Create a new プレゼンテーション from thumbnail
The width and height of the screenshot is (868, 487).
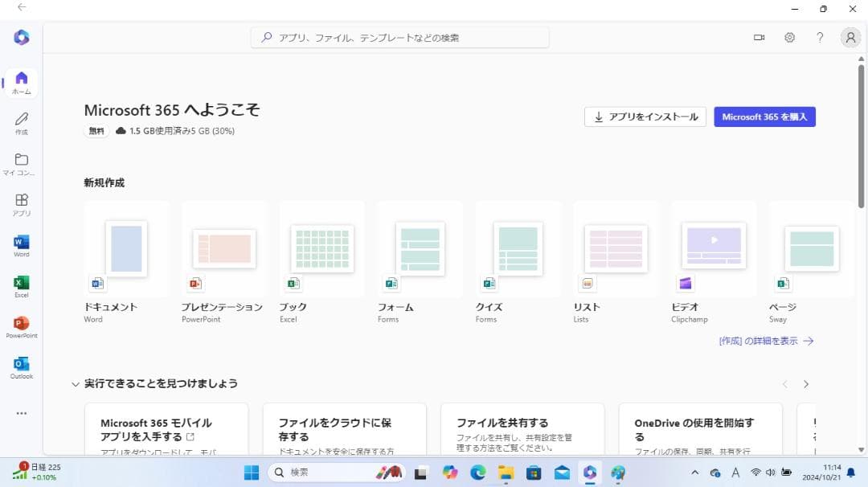[223, 248]
